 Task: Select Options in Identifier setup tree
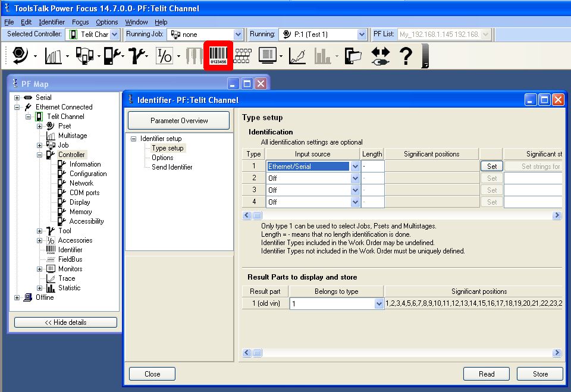pos(162,158)
